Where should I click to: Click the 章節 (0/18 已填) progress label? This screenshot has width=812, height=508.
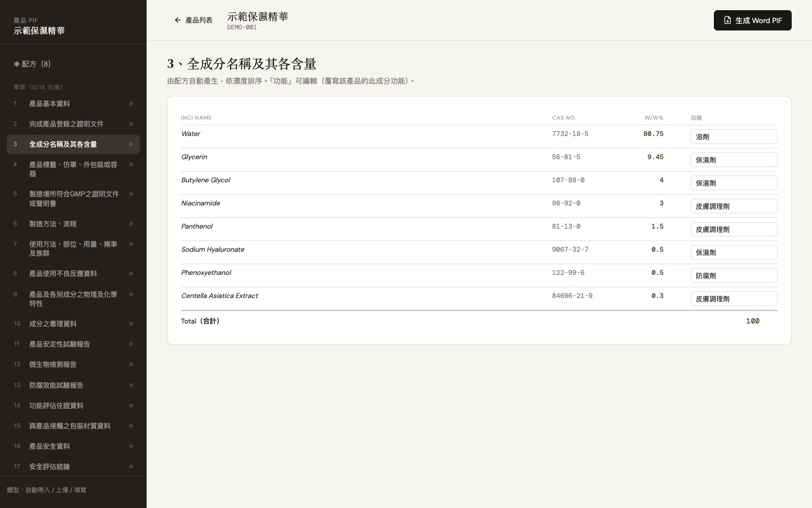pos(38,87)
